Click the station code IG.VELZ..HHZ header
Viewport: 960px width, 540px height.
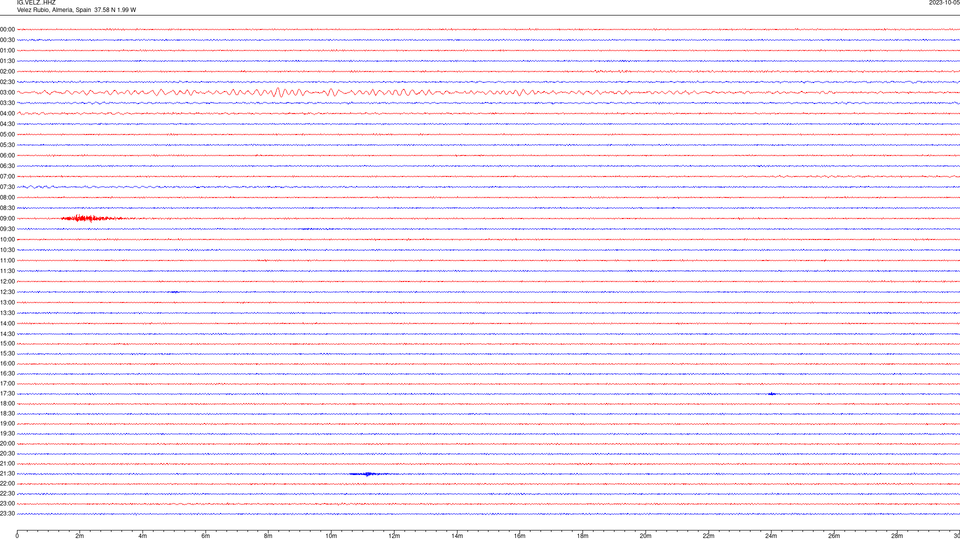(36, 2)
